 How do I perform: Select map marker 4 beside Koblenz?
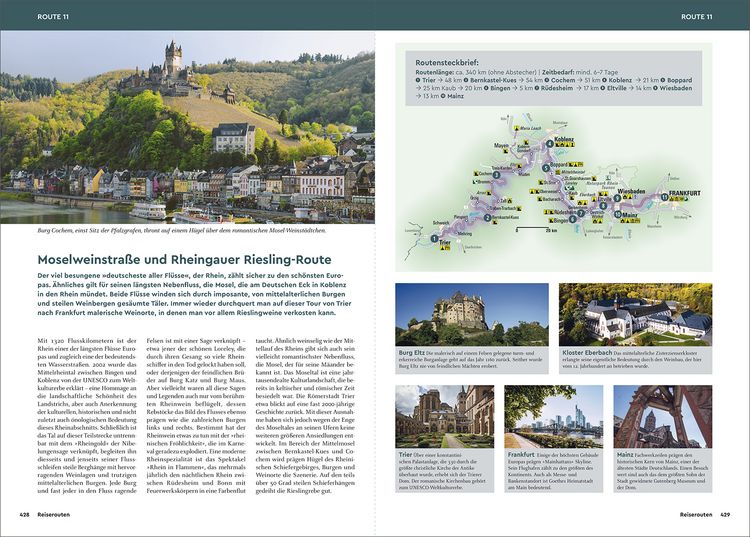(550, 143)
